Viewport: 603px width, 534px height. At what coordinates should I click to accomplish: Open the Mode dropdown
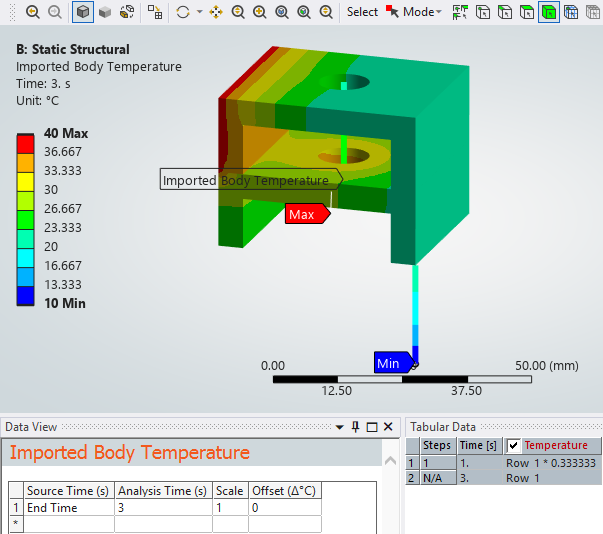(x=422, y=12)
